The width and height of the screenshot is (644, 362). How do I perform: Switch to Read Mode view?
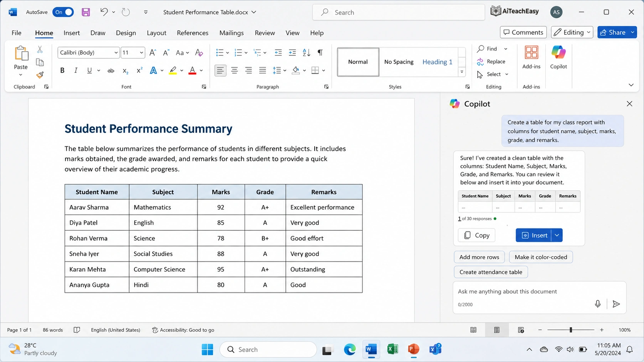[473, 330]
